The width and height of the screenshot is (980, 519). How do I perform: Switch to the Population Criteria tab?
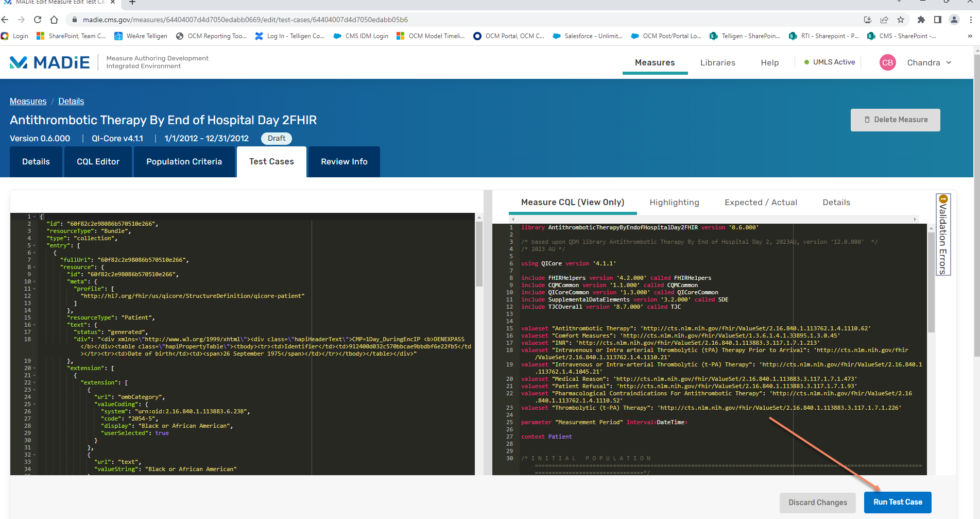184,162
